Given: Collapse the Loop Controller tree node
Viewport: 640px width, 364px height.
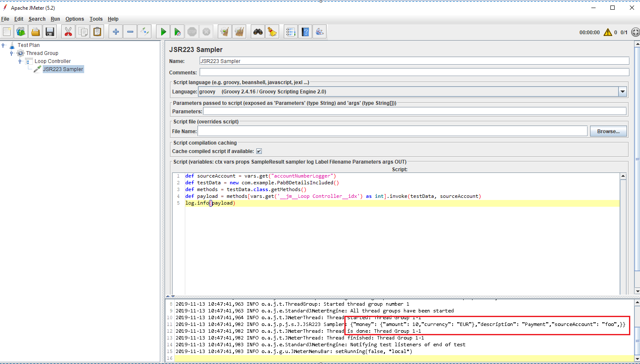Looking at the screenshot, I should click(x=20, y=61).
